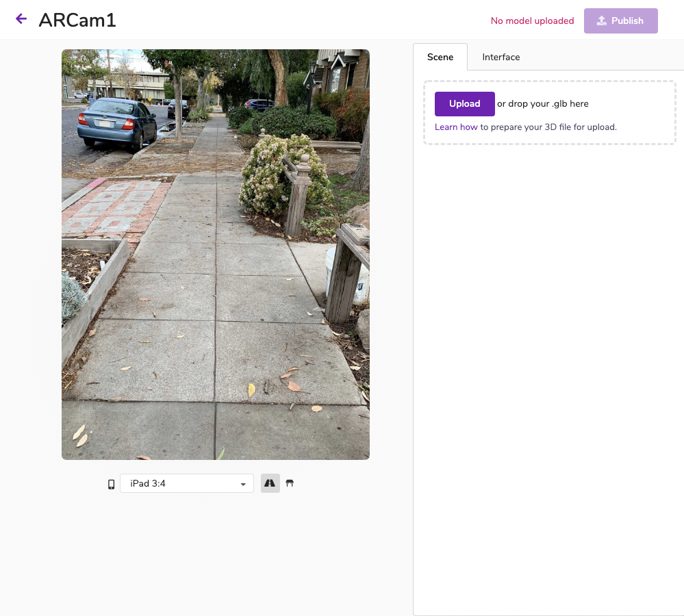Click the mobile device icon
Image resolution: width=684 pixels, height=616 pixels.
(111, 484)
